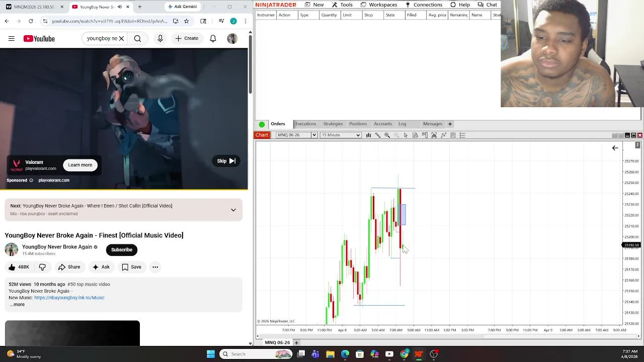This screenshot has width=644, height=362.
Task: Open the NinjaTrader Tools menu
Action: pos(342,5)
